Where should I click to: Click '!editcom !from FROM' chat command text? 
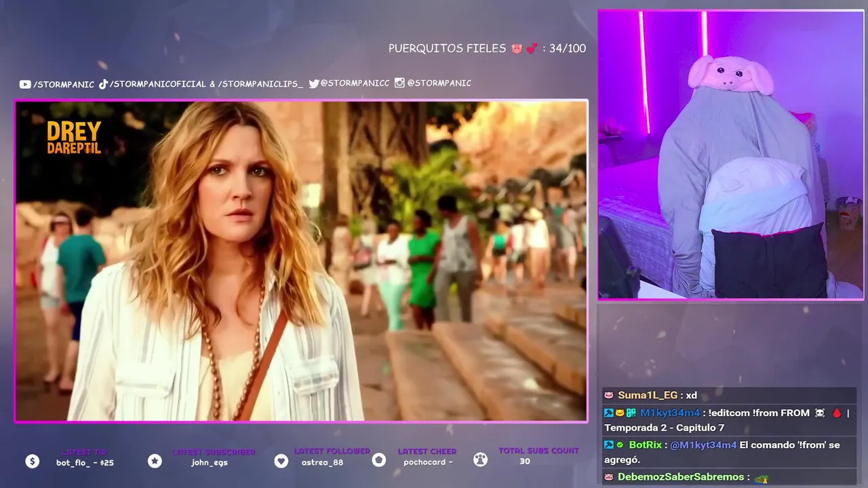(759, 413)
